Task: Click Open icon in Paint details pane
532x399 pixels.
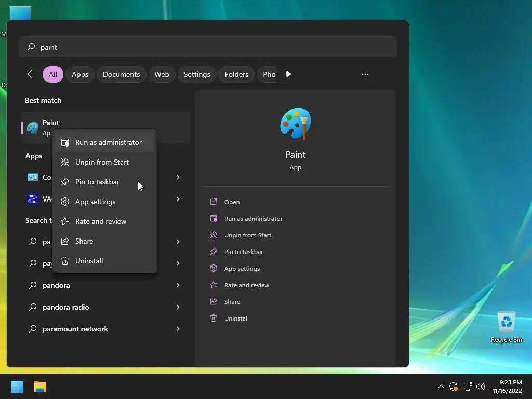Action: [x=214, y=202]
